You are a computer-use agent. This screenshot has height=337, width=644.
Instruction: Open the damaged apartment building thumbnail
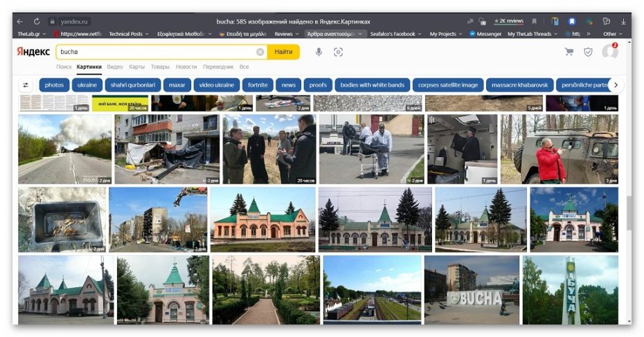coord(167,149)
